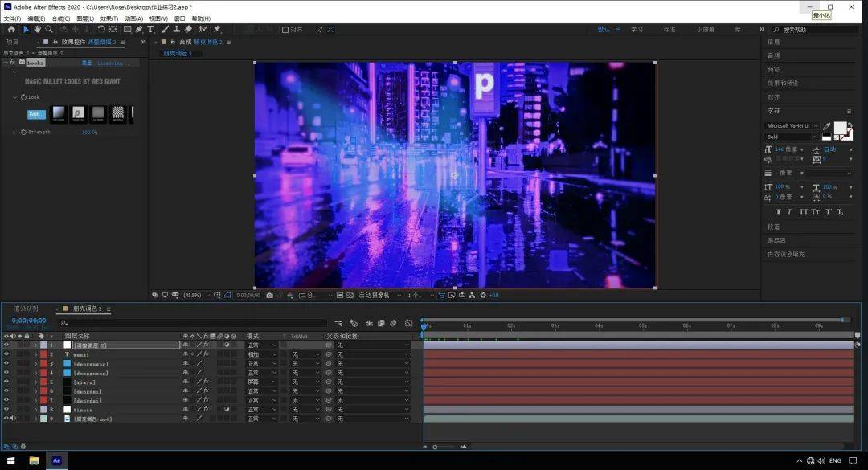Select the Zoom magnifier tool
The width and height of the screenshot is (868, 470).
(x=48, y=30)
